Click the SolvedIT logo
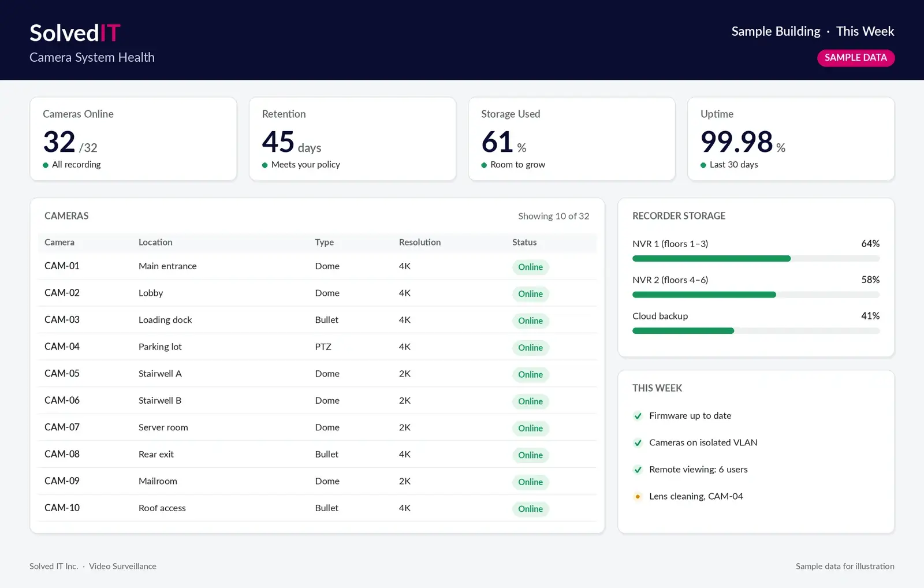Screen dimensions: 924x588 pos(74,33)
